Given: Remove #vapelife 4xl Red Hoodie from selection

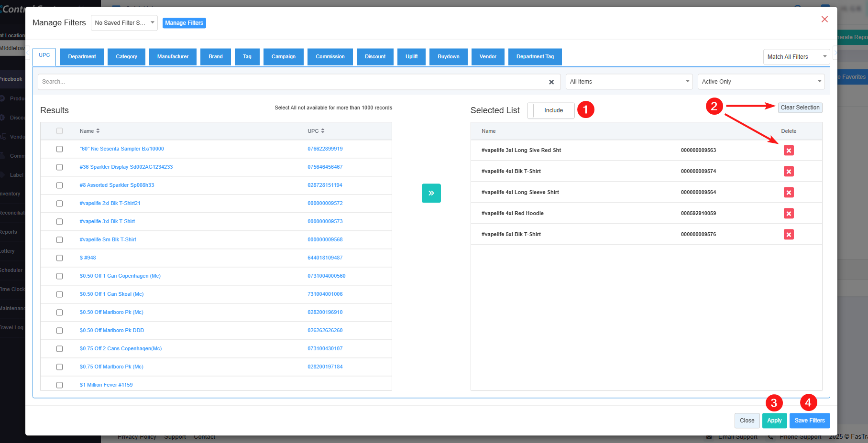Looking at the screenshot, I should (x=789, y=214).
